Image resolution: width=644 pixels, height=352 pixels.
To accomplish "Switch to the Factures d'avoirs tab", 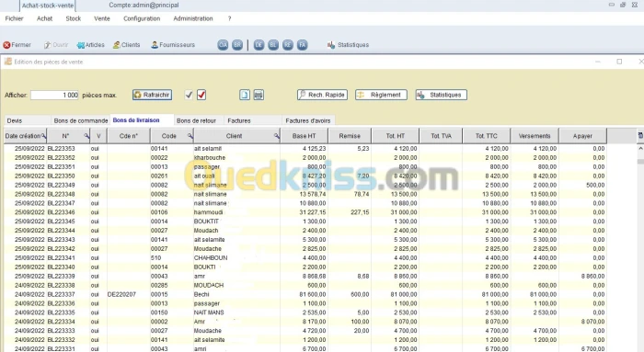I will (308, 120).
